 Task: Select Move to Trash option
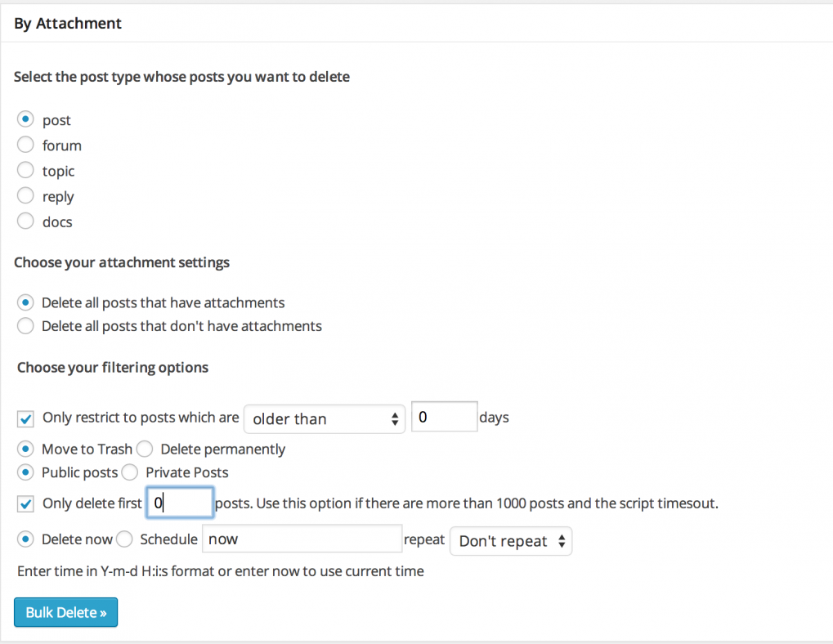point(25,449)
